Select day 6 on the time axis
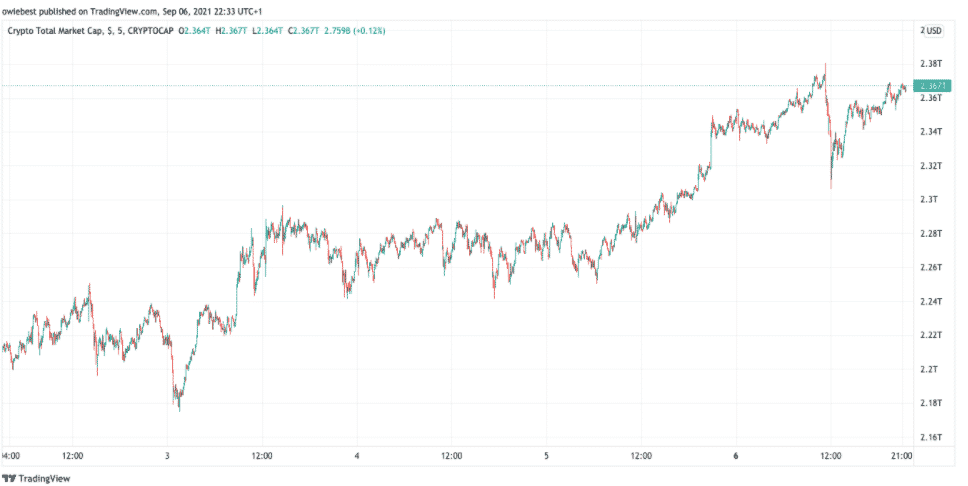Screen dimensions: 968x486 pos(735,456)
